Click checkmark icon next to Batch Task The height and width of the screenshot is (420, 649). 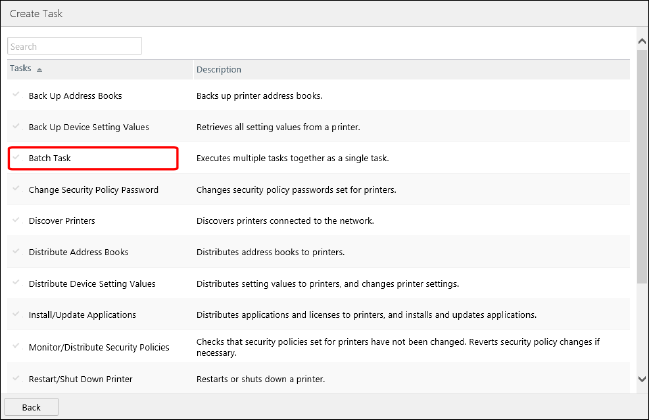[15, 158]
